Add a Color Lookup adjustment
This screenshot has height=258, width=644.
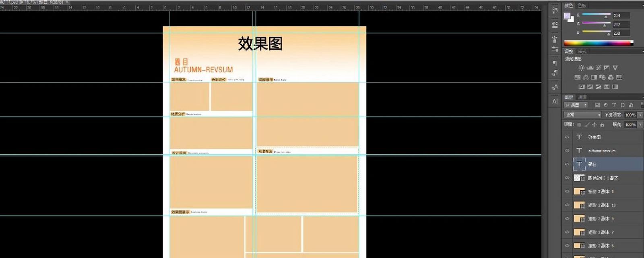click(619, 77)
